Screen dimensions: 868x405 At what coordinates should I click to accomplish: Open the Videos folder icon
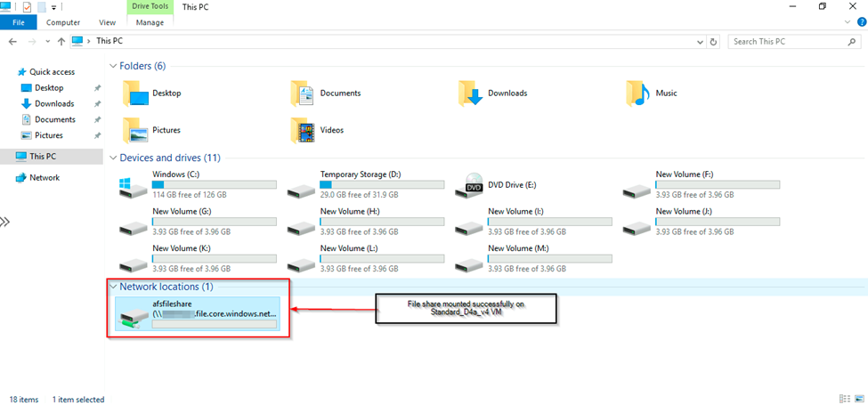[x=303, y=131]
